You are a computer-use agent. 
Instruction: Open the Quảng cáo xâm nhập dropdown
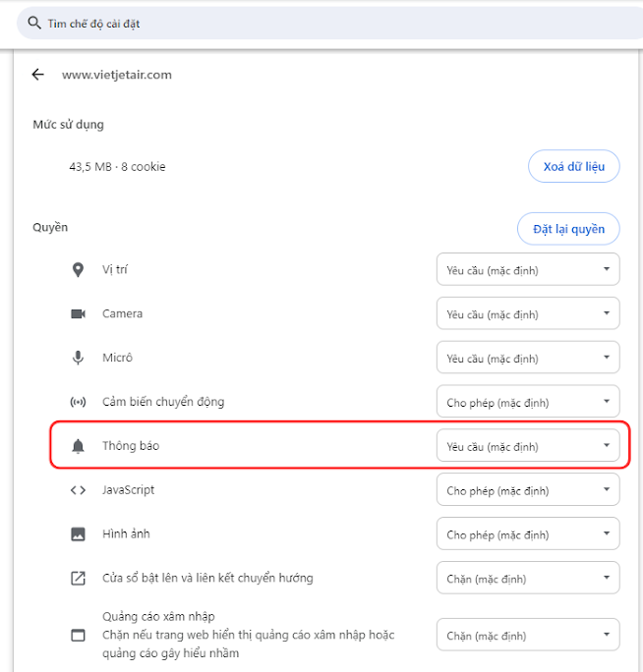(x=528, y=635)
